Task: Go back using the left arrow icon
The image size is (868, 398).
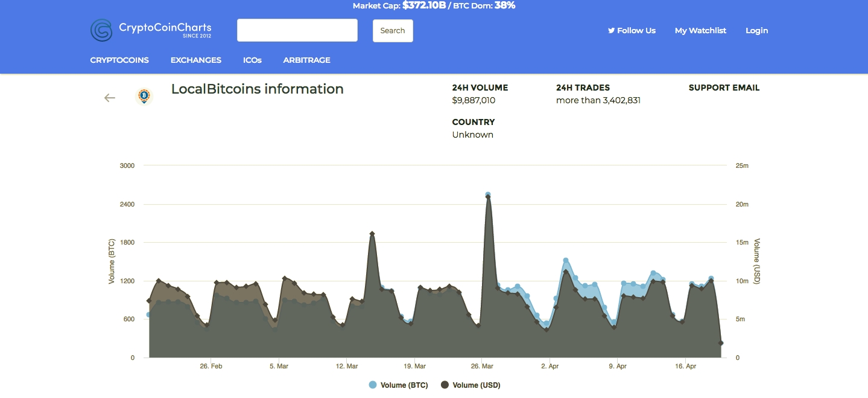Action: point(109,98)
